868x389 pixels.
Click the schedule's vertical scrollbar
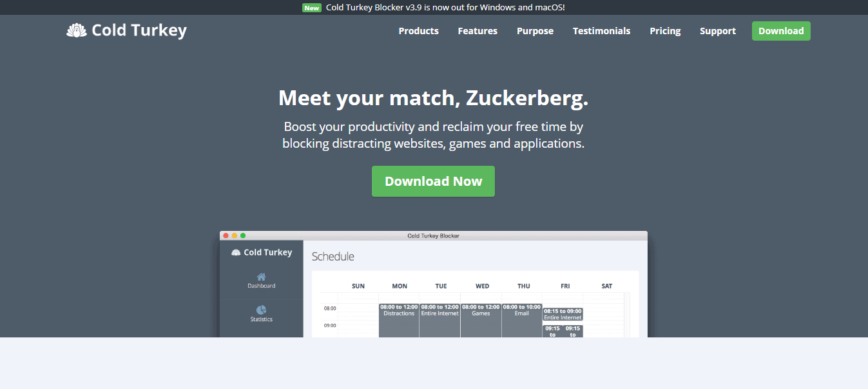pos(628,315)
